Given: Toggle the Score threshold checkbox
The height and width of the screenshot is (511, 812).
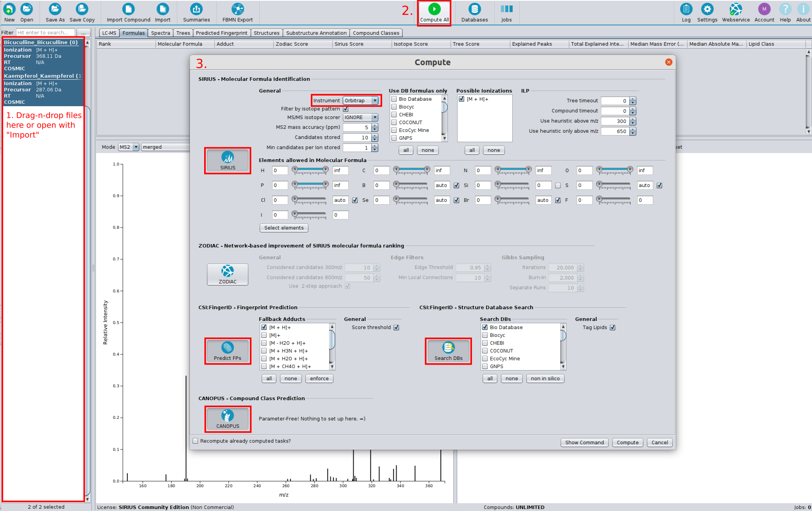Looking at the screenshot, I should click(396, 328).
